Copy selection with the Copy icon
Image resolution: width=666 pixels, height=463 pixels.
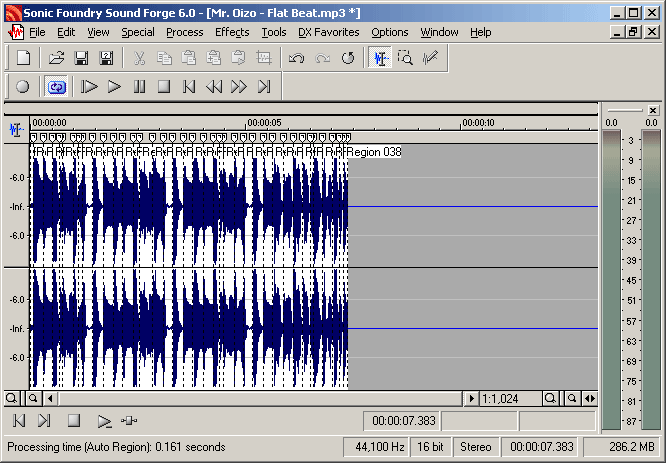(x=164, y=58)
